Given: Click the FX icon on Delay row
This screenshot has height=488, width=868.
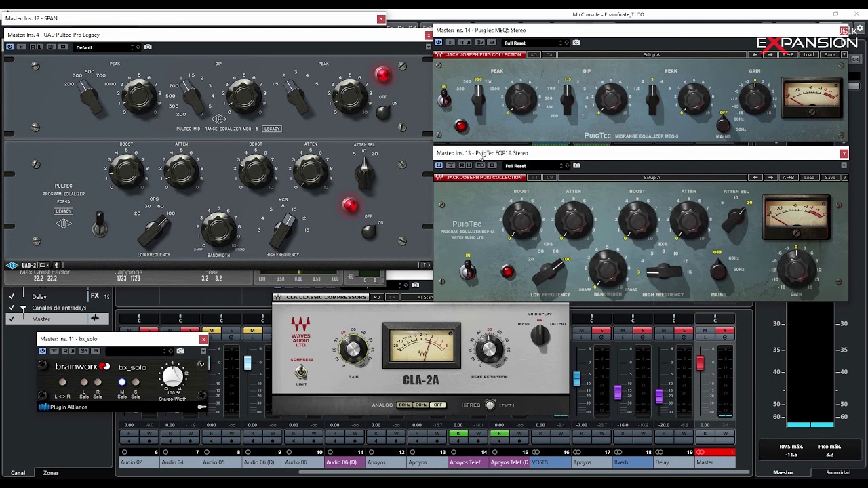Looking at the screenshot, I should (95, 296).
